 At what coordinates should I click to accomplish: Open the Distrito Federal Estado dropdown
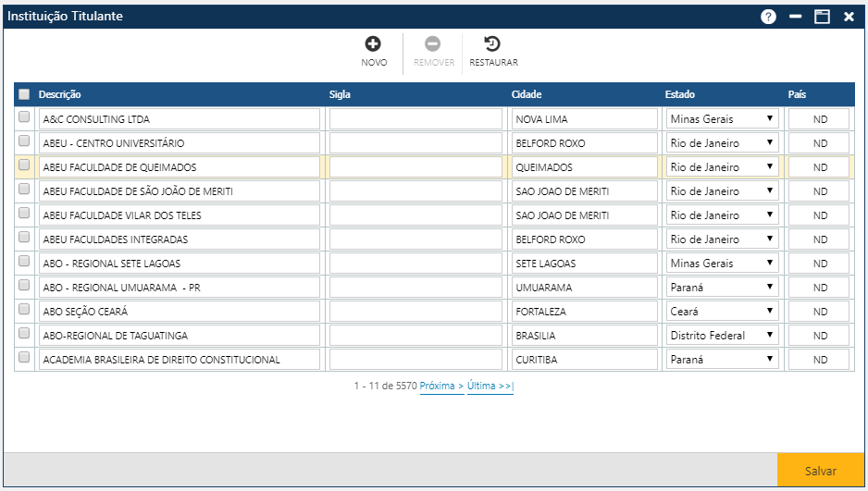(722, 335)
